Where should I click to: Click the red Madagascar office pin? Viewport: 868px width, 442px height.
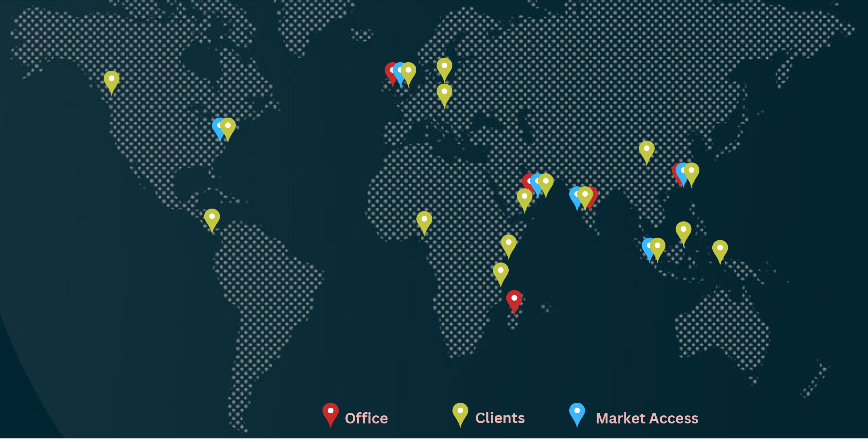tap(514, 299)
